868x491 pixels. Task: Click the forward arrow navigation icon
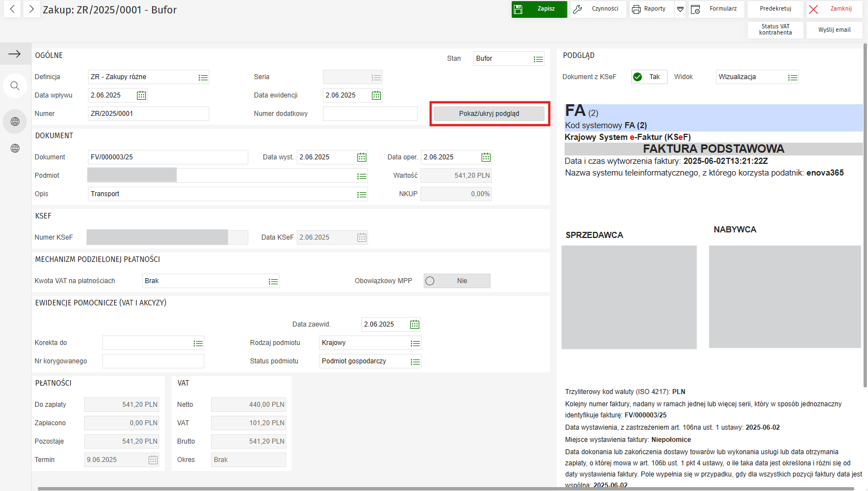(x=31, y=9)
